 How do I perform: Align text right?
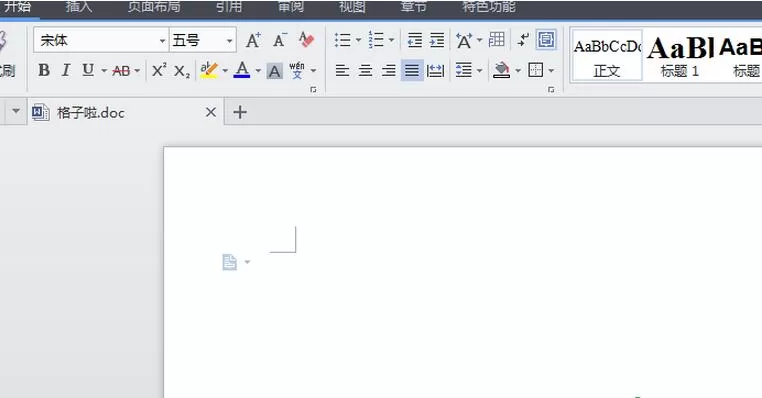pos(388,71)
